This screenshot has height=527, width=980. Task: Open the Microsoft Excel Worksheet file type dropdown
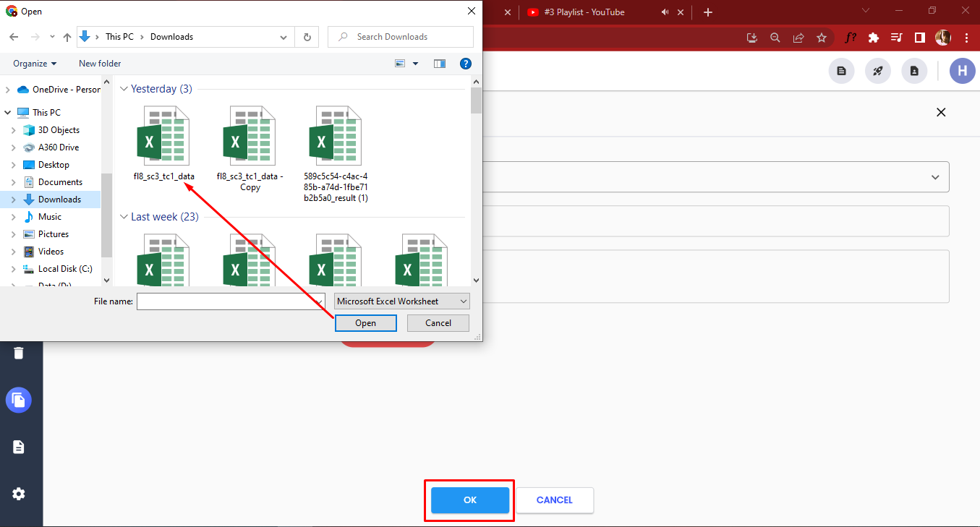(x=402, y=301)
